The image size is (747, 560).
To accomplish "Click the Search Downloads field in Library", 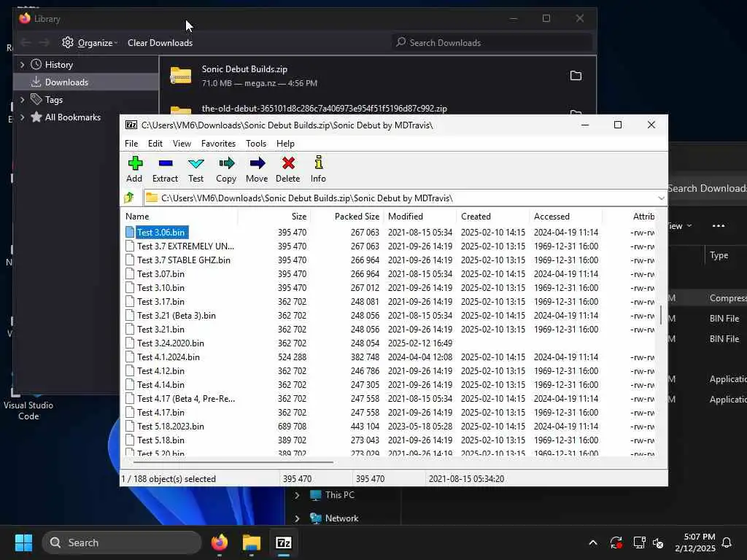I will (492, 42).
